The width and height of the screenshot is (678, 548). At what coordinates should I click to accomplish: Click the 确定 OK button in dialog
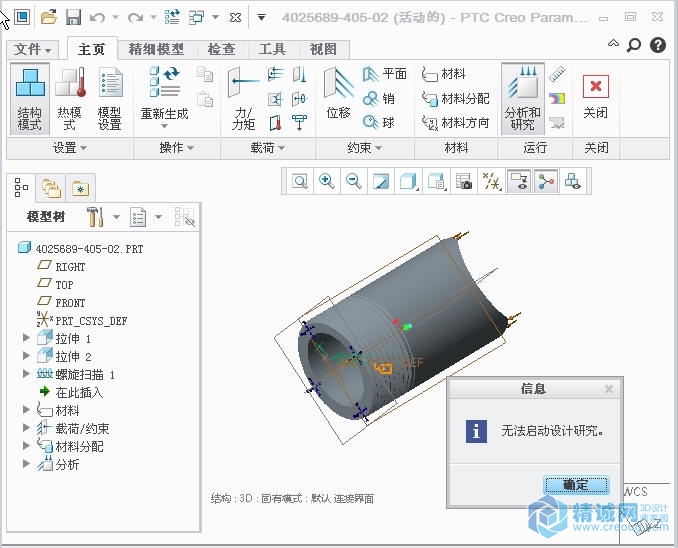coord(576,485)
